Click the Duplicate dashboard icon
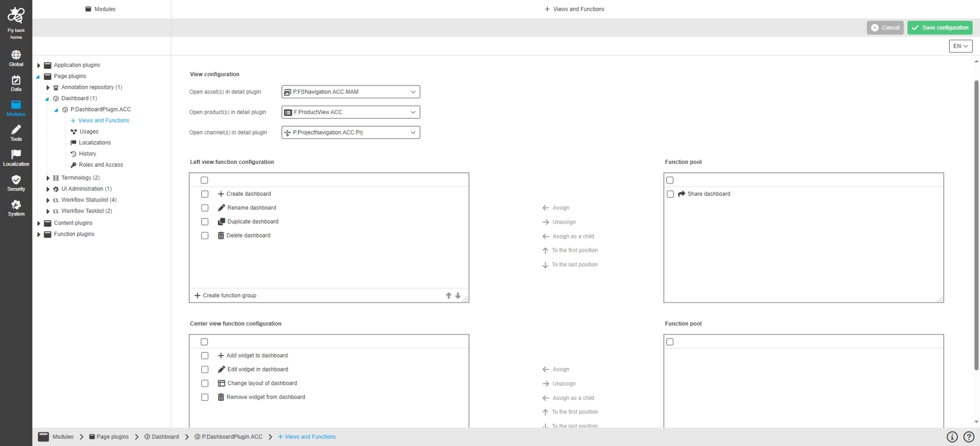This screenshot has width=980, height=446. pyautogui.click(x=221, y=222)
